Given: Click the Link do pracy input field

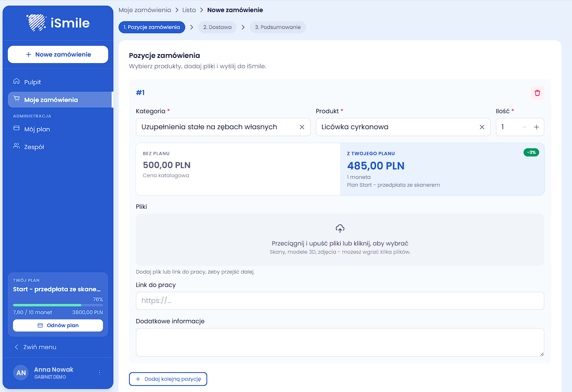Looking at the screenshot, I should [340, 301].
